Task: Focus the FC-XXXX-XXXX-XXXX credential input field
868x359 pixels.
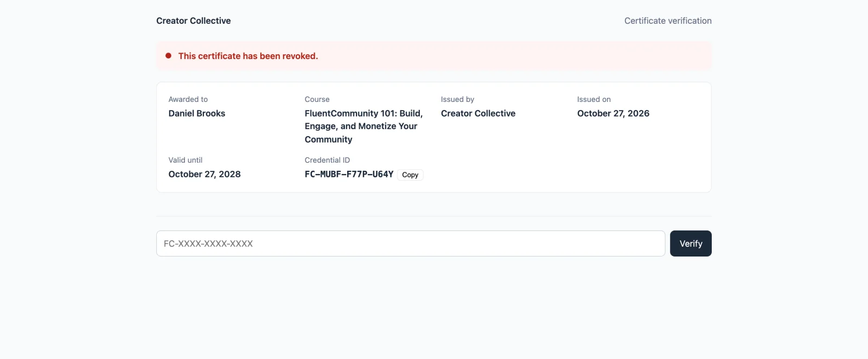Action: 411,243
